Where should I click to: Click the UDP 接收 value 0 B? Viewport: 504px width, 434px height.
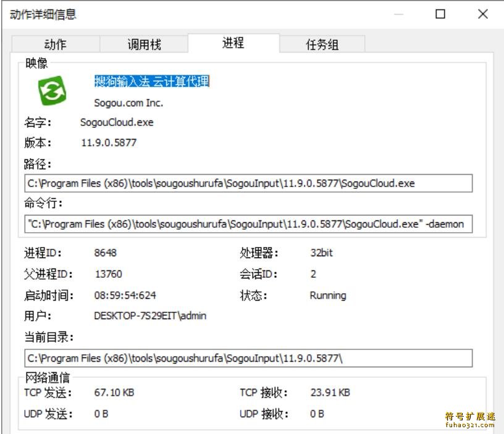tap(317, 414)
